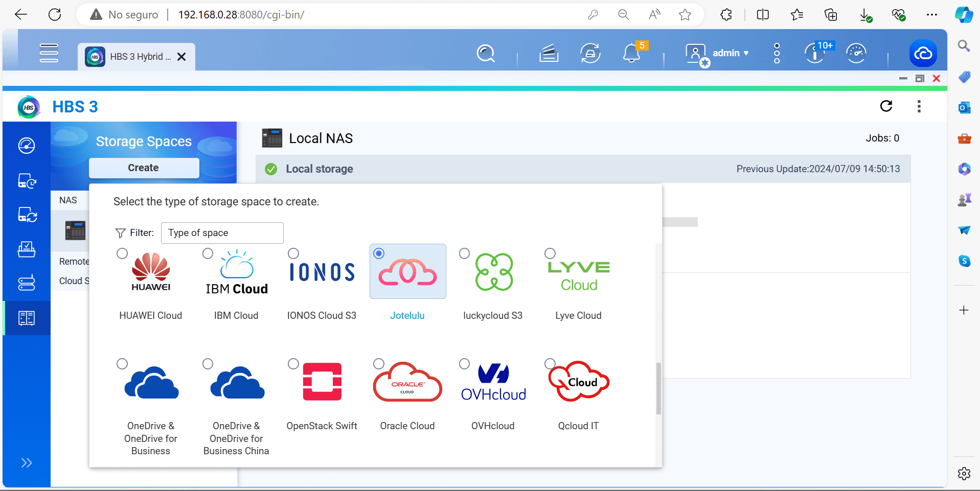
Task: Refresh the HBS 3 window
Action: click(x=886, y=106)
